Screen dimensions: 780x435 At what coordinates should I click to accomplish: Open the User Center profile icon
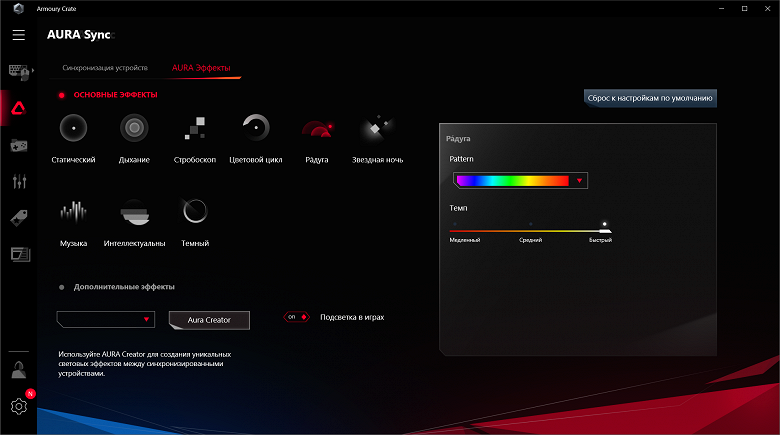pyautogui.click(x=19, y=370)
